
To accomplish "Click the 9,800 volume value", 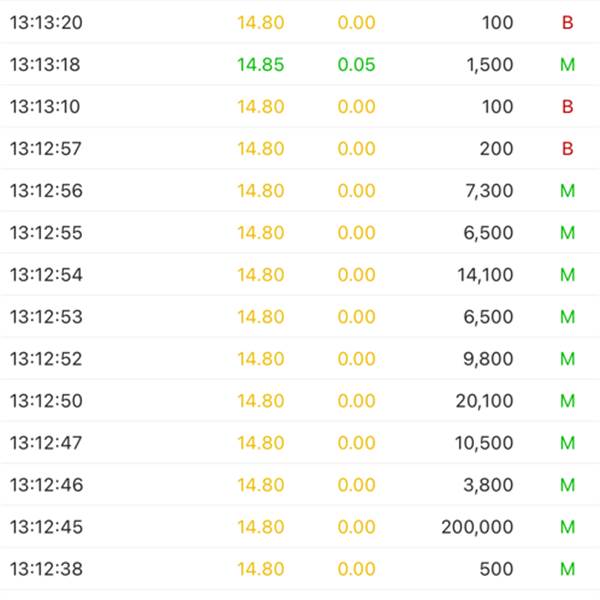I will coord(488,359).
